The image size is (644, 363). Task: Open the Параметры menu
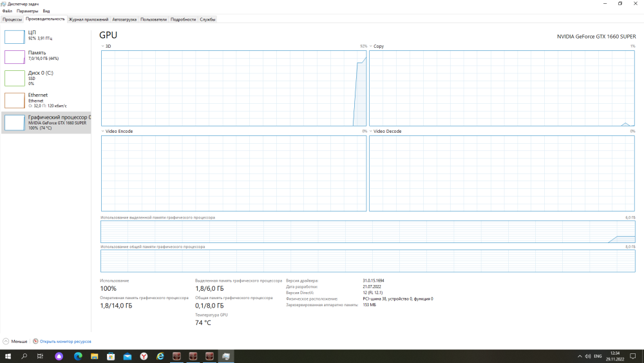27,11
